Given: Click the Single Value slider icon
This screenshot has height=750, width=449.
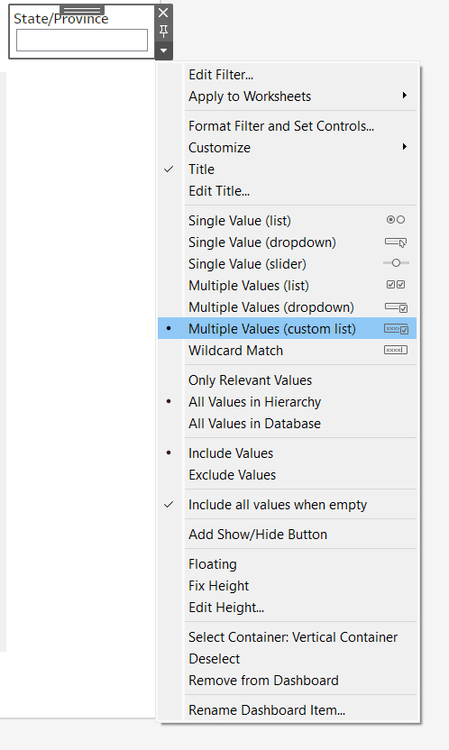Looking at the screenshot, I should click(396, 263).
